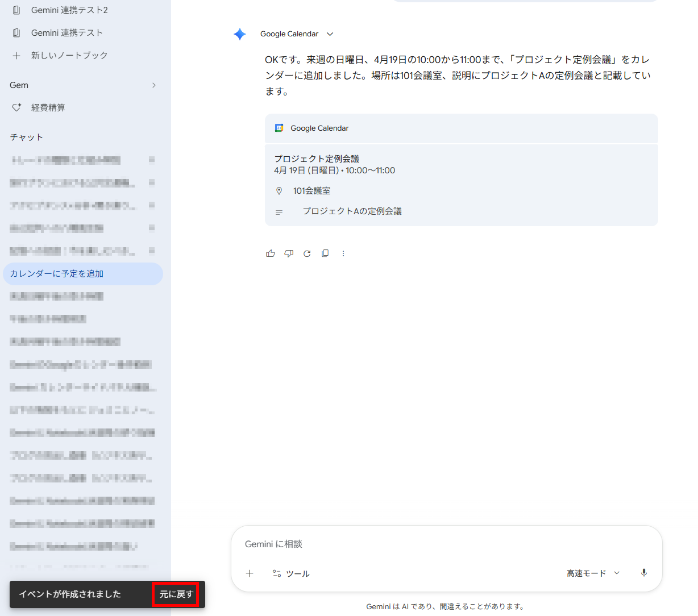Image resolution: width=698 pixels, height=616 pixels.
Task: Click the Gem section heading
Action: pos(19,85)
